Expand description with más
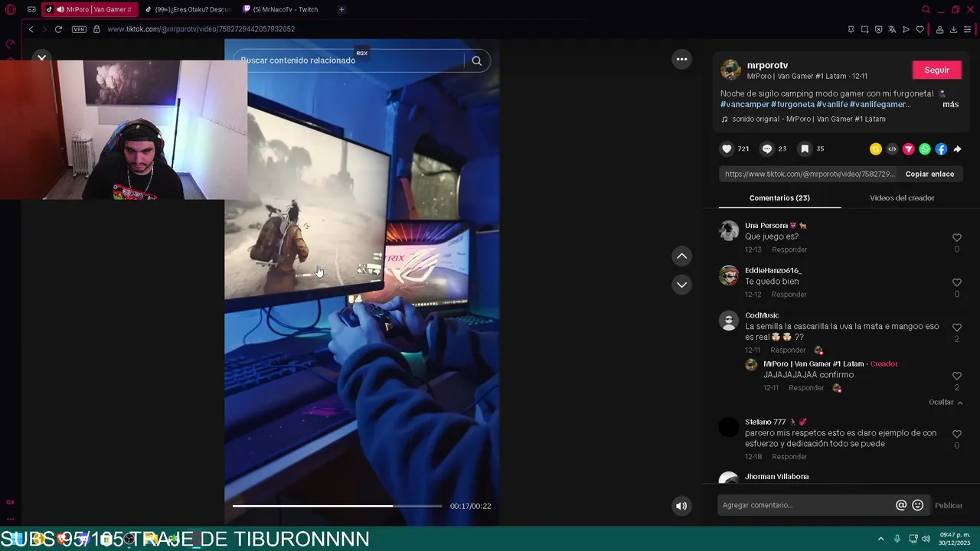The width and height of the screenshot is (980, 551). coord(950,104)
